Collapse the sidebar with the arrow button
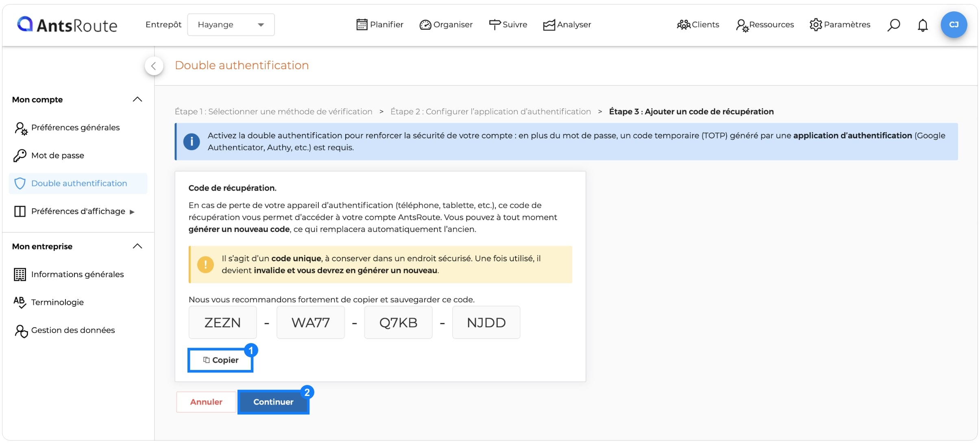This screenshot has height=444, width=980. 154,66
